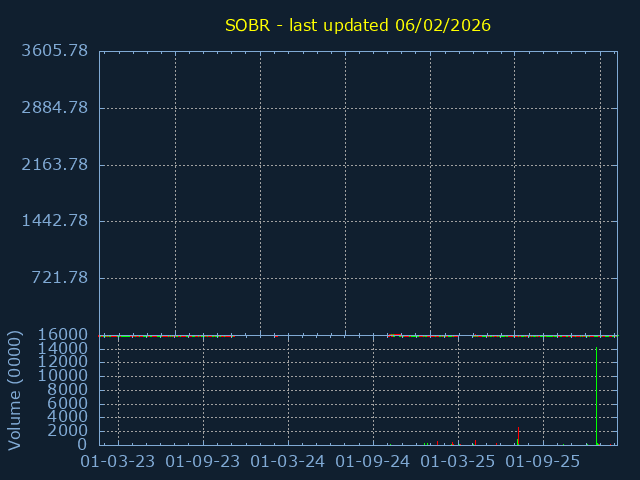
Task: Select the 3605.78 price axis label
Action: (54, 51)
